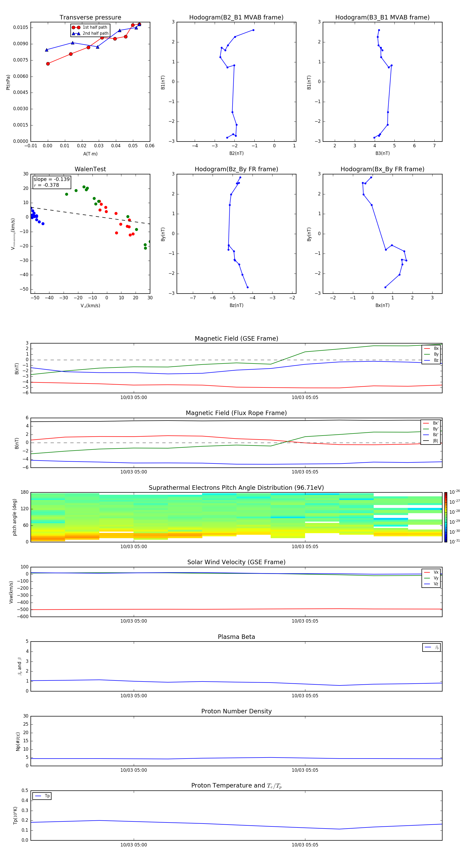Image resolution: width=473 pixels, height=868 pixels.
Task: Click the "A(T·m)" x-axis label
Action: (x=90, y=154)
